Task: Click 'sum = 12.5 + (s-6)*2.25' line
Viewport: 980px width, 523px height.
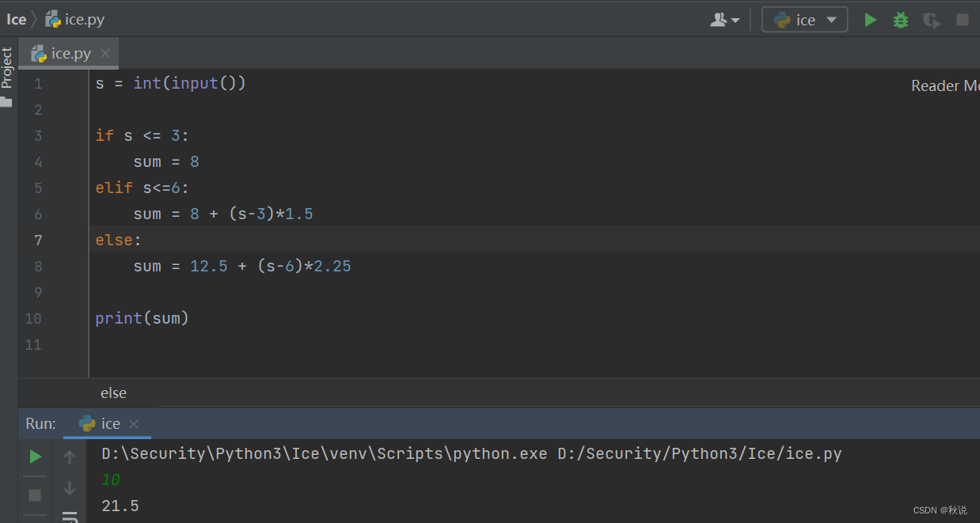Action: 242,266
